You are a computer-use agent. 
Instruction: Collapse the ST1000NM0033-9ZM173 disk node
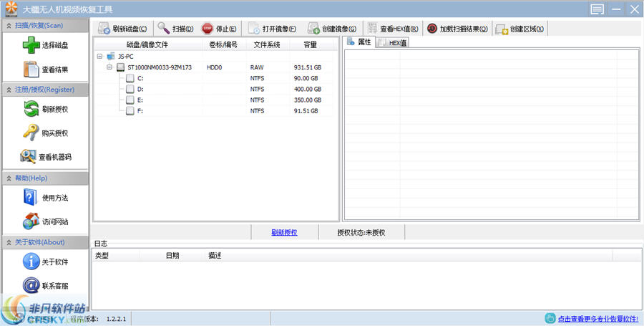point(109,67)
